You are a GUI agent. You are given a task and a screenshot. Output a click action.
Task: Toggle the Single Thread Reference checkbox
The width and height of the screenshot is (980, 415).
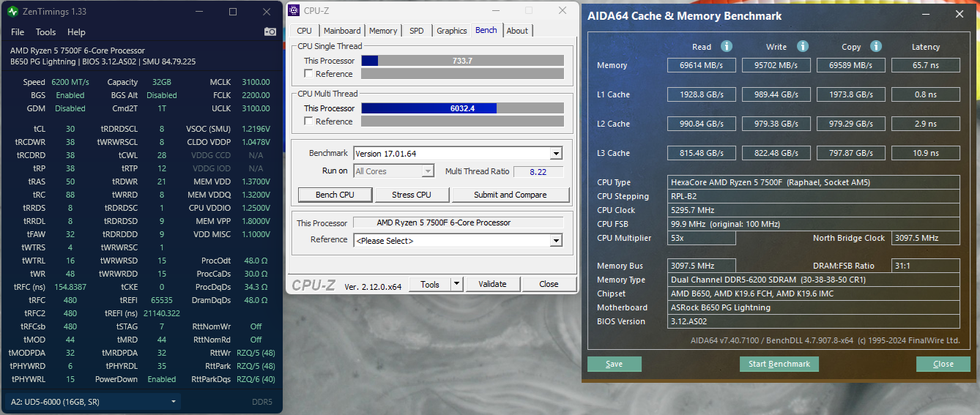pyautogui.click(x=308, y=74)
